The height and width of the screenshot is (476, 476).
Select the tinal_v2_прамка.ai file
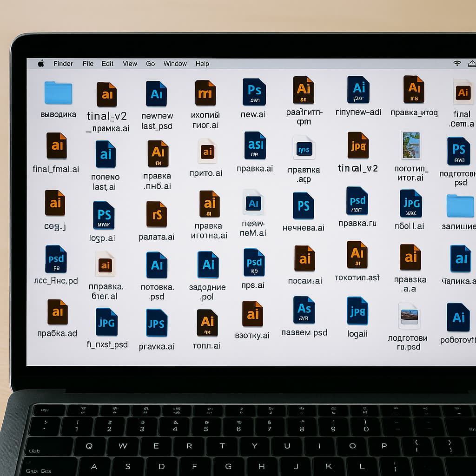(x=106, y=94)
